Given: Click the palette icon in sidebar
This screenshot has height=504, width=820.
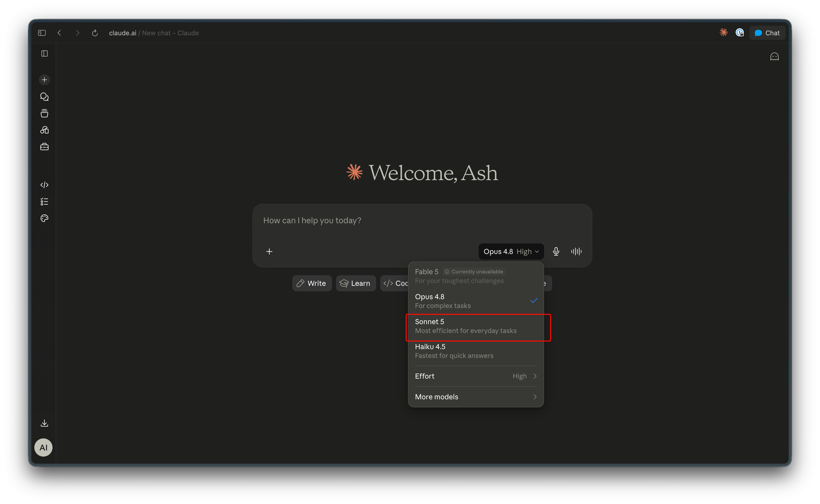Looking at the screenshot, I should coord(44,218).
